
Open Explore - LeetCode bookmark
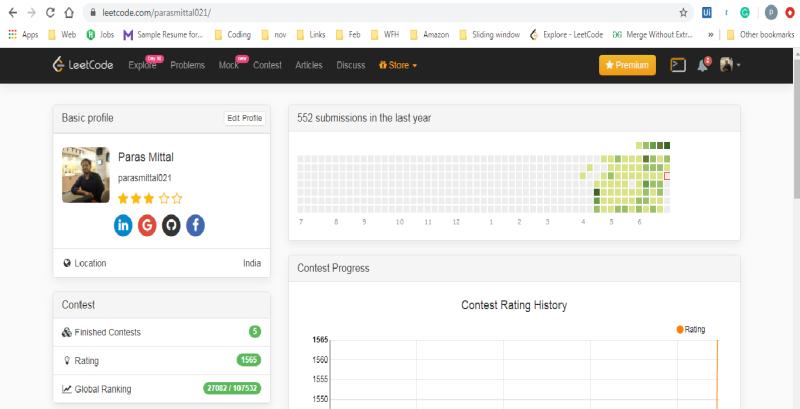(566, 35)
